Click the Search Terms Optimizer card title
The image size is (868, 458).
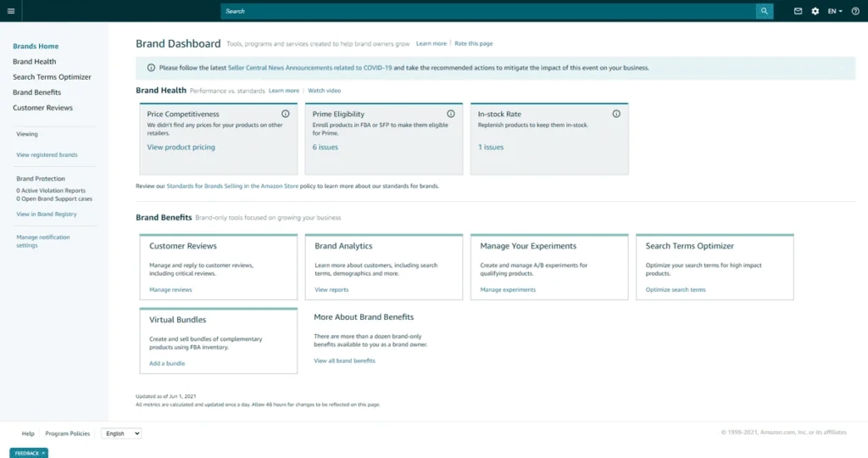[x=689, y=246]
